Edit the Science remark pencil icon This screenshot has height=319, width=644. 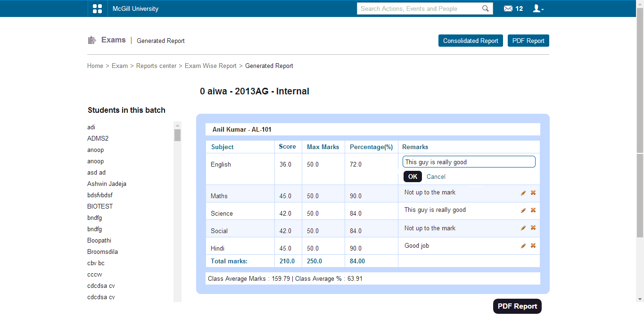tap(523, 210)
